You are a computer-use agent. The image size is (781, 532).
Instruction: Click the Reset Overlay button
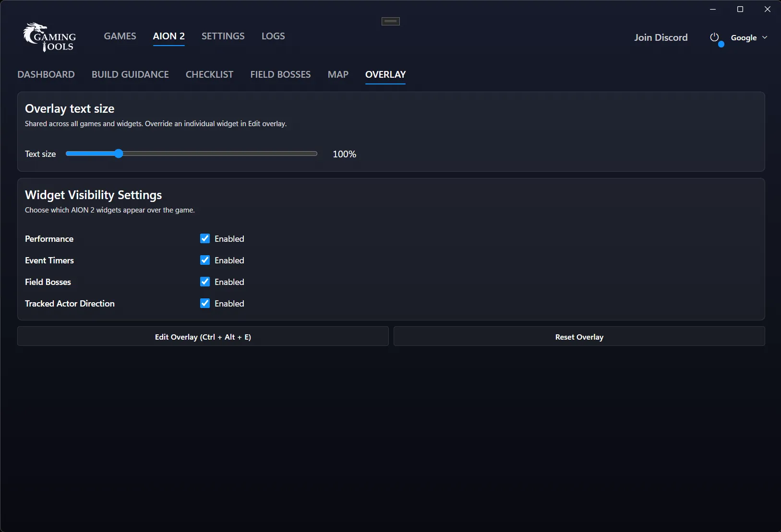pyautogui.click(x=579, y=337)
